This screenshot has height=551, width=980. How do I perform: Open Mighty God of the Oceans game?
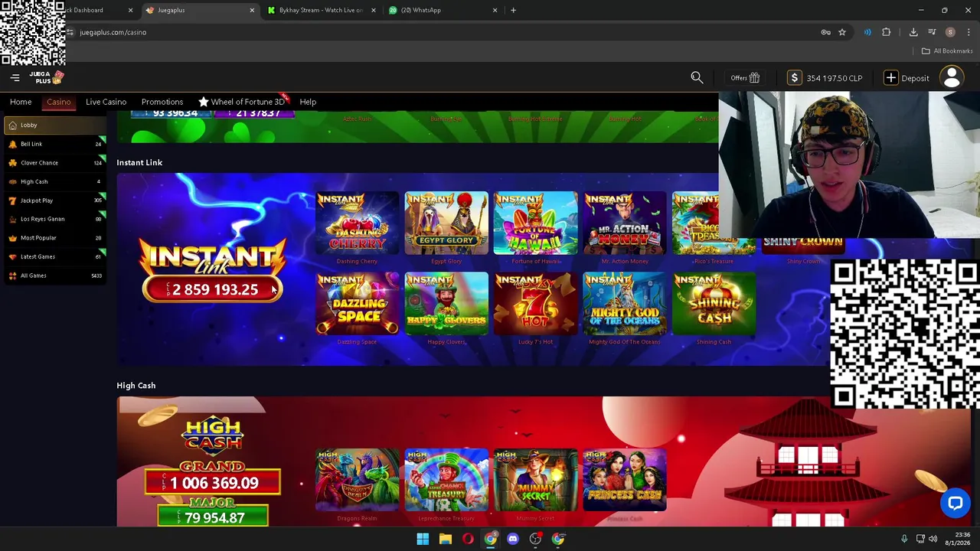625,304
